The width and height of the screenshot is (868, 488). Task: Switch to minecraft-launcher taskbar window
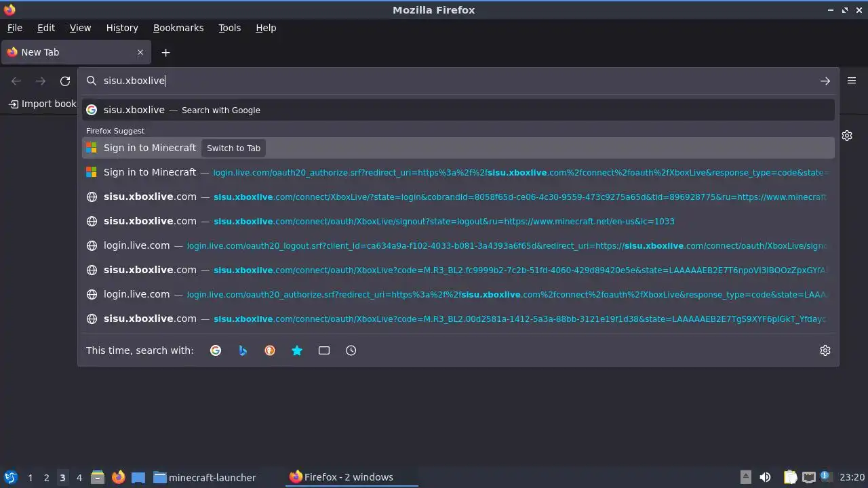[205, 477]
